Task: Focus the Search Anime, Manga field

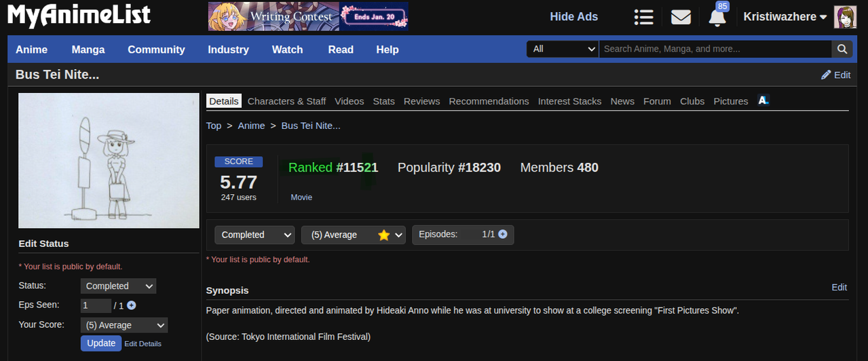Action: pyautogui.click(x=715, y=49)
